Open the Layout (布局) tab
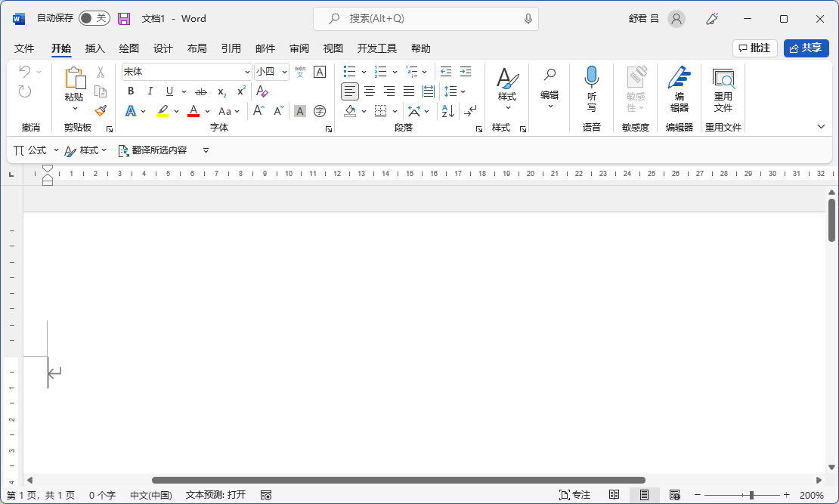Viewport: 839px width, 504px height. (x=197, y=48)
